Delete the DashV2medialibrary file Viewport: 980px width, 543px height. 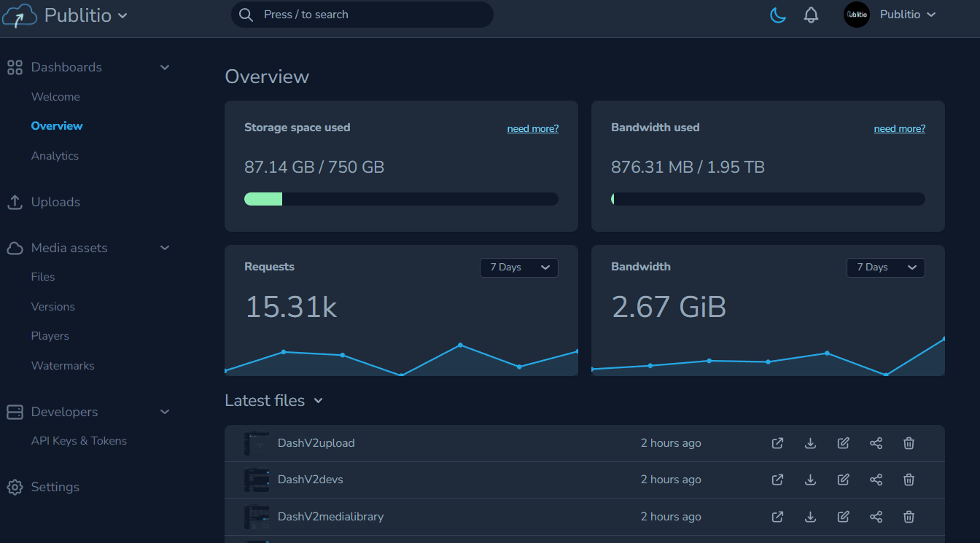[909, 517]
